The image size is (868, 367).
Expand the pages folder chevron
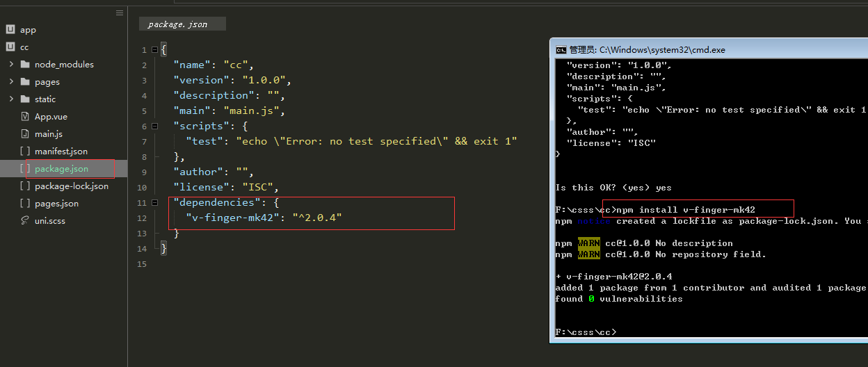point(11,82)
